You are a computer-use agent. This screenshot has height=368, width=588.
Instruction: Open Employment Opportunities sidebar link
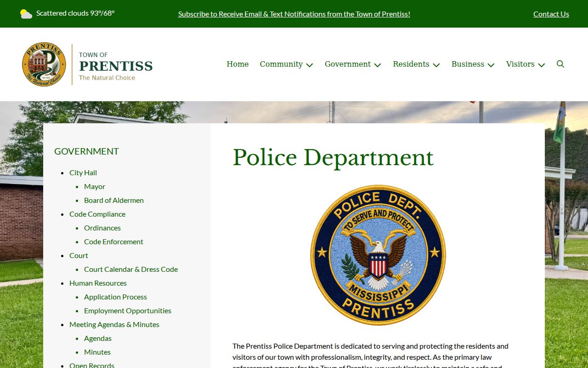click(128, 310)
